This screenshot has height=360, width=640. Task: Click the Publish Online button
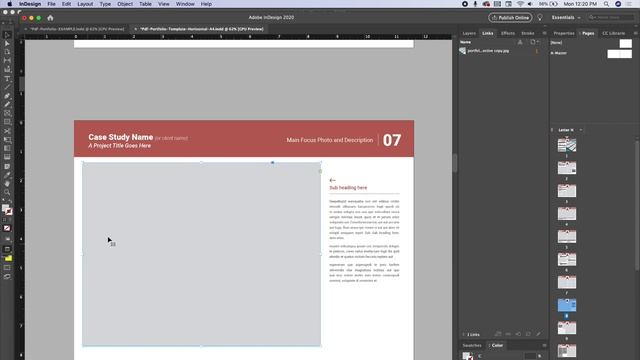pyautogui.click(x=510, y=18)
